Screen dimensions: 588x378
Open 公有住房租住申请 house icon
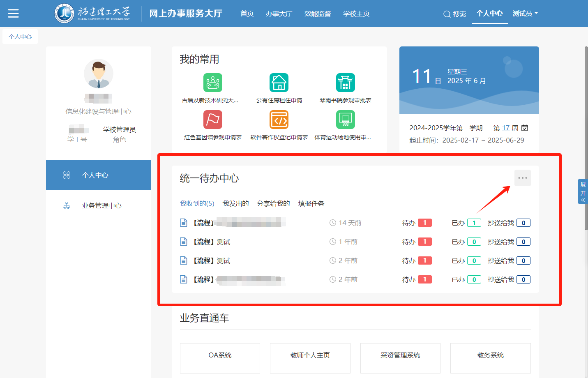point(279,83)
